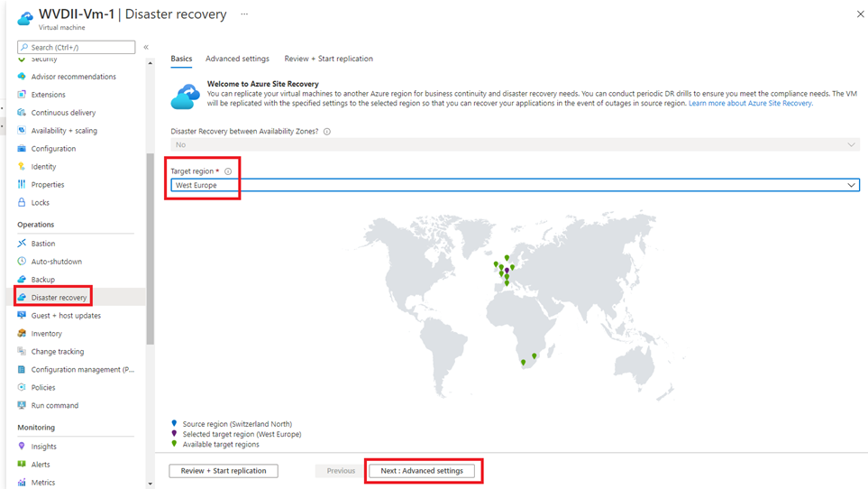Click the 'Operations' section heading
868x489 pixels.
click(x=35, y=225)
